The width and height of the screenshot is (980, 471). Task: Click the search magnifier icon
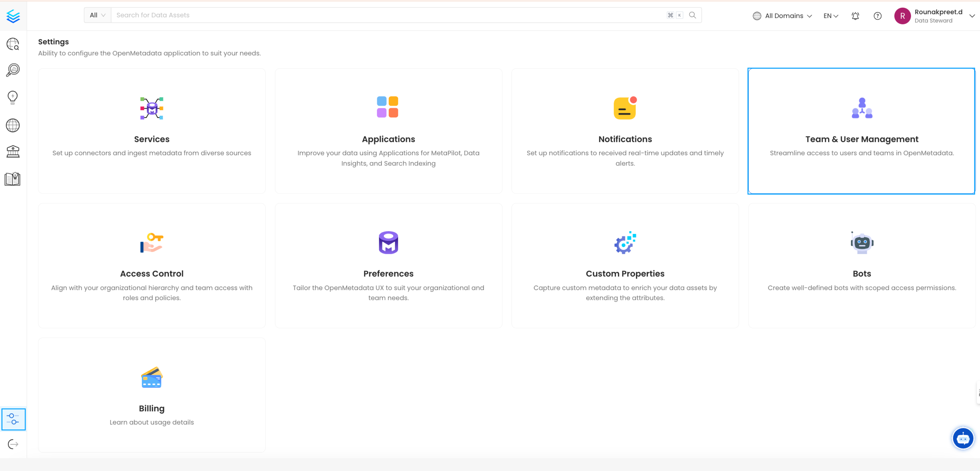pyautogui.click(x=692, y=15)
